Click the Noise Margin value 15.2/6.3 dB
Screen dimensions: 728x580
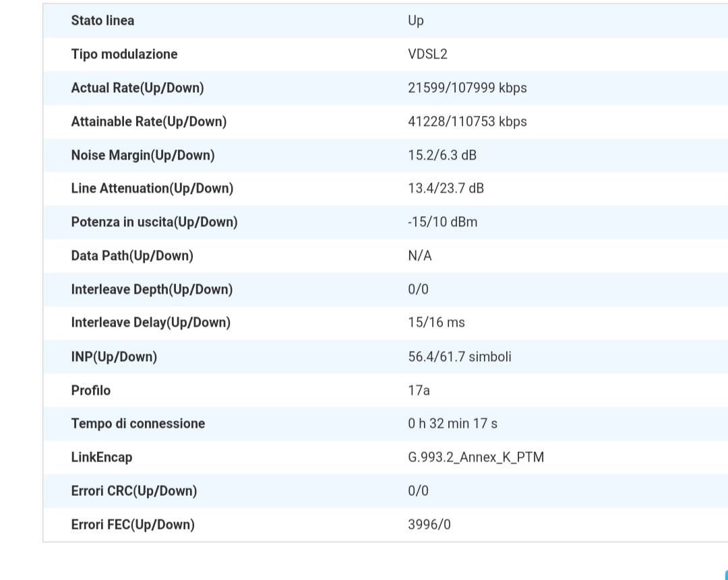pos(442,156)
